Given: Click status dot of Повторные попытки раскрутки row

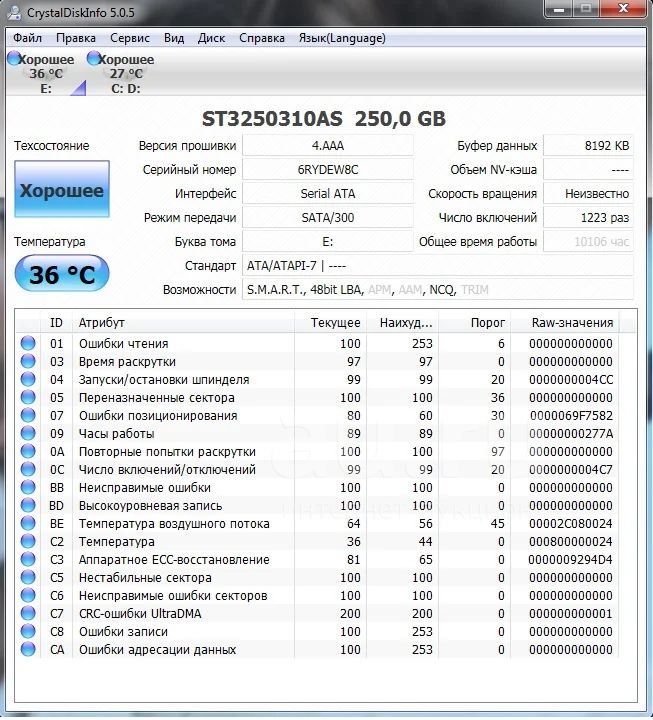Looking at the screenshot, I should point(28,451).
